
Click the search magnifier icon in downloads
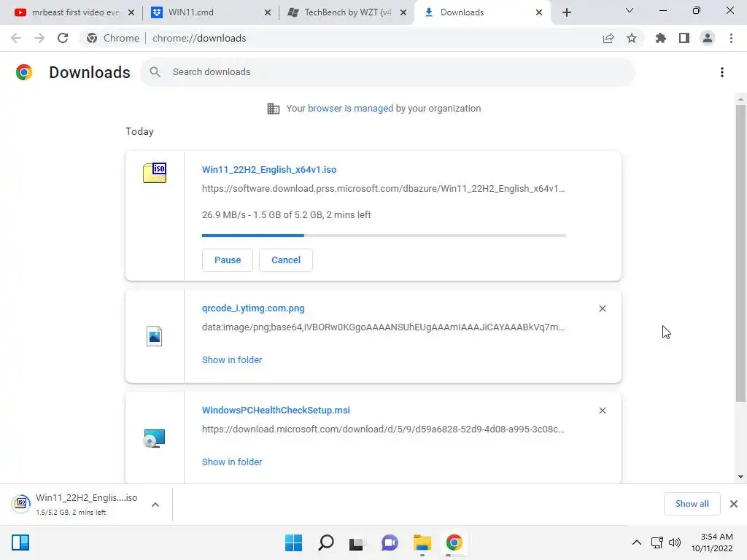(x=155, y=72)
